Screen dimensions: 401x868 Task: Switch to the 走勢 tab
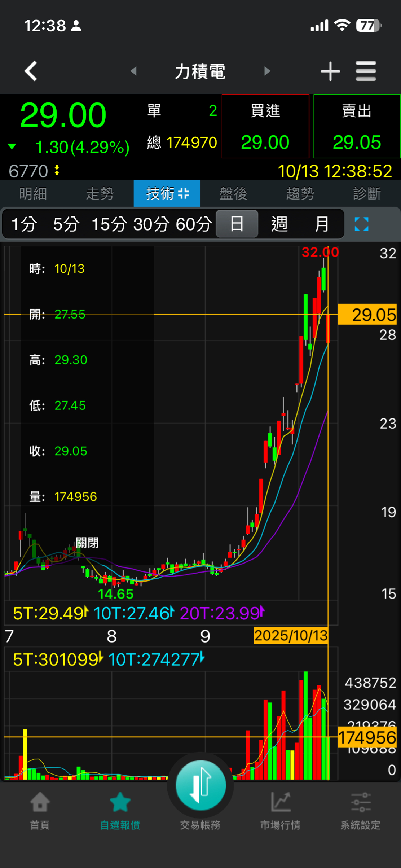tap(100, 193)
